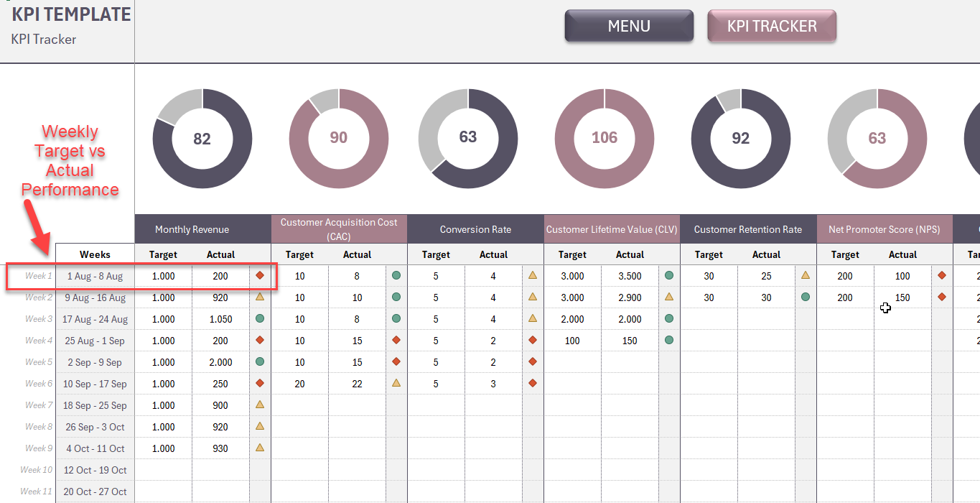Click the yellow triangle warning icon for Week 2 Monthly Revenue
The height and width of the screenshot is (503, 980).
pos(259,297)
